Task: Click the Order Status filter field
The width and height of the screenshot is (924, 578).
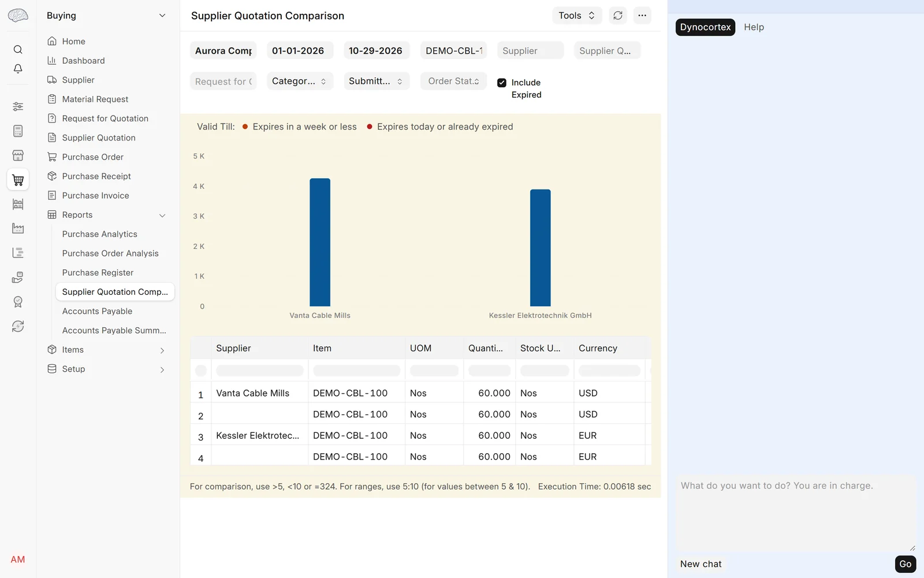Action: tap(453, 81)
